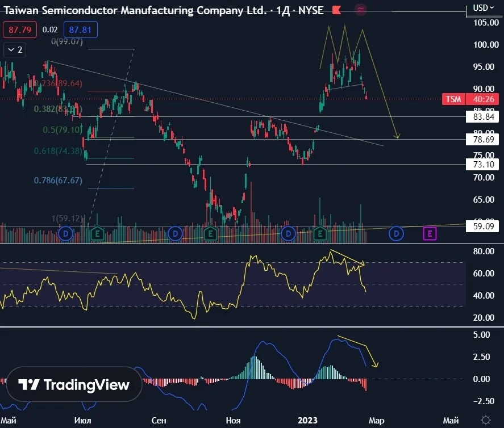The image size is (504, 428).
Task: Click the dividend D marker before 2023
Action: click(x=288, y=234)
